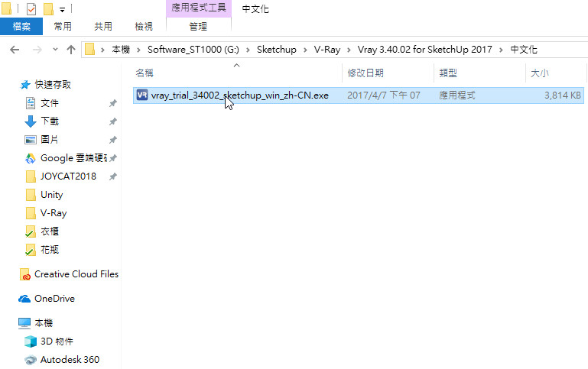Click the 3,814 KB size cell
Image resolution: width=588 pixels, height=369 pixels.
pos(563,95)
